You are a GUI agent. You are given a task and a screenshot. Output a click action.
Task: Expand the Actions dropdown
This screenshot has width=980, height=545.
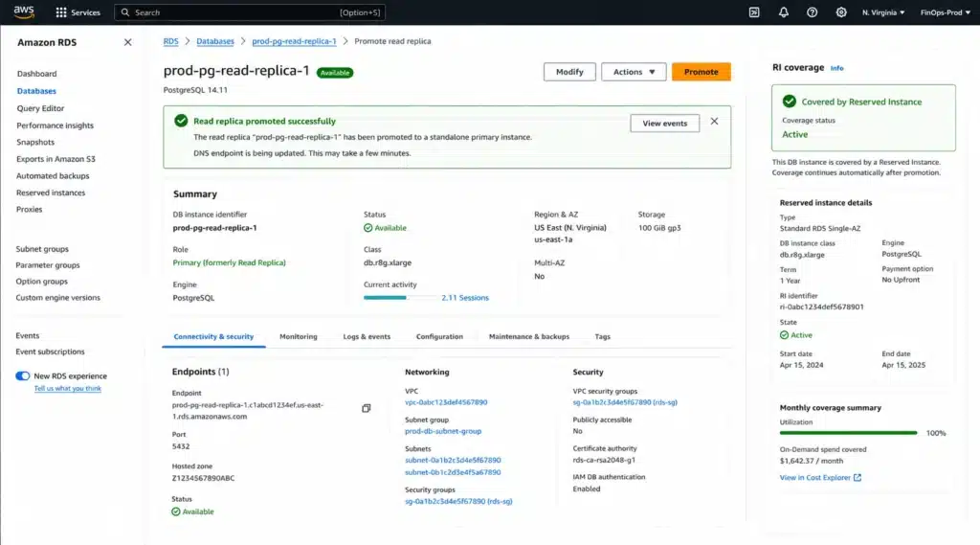click(634, 72)
